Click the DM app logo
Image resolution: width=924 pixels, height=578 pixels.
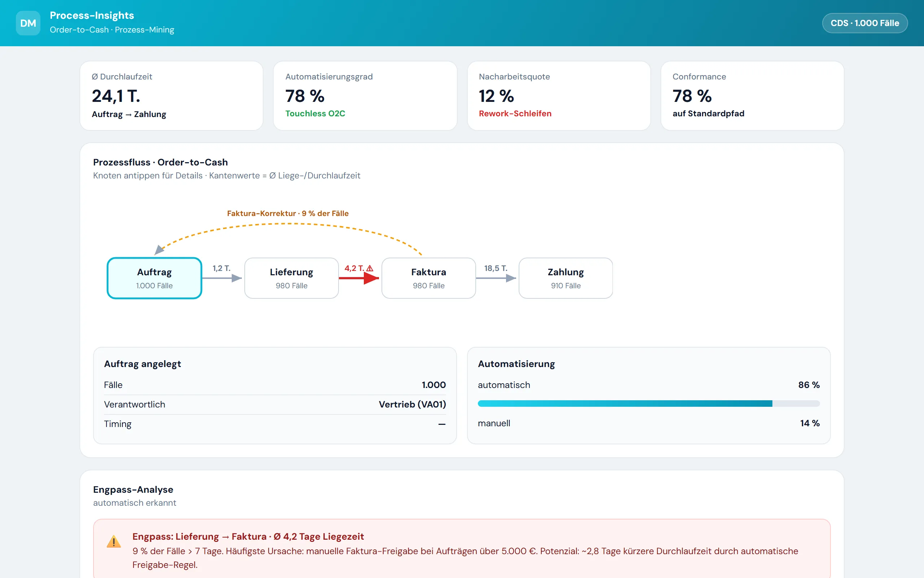point(28,23)
